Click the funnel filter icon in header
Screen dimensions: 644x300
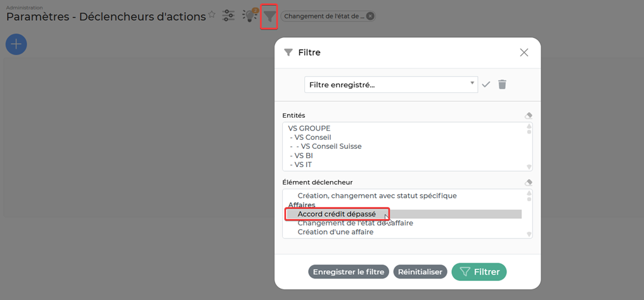(x=269, y=16)
